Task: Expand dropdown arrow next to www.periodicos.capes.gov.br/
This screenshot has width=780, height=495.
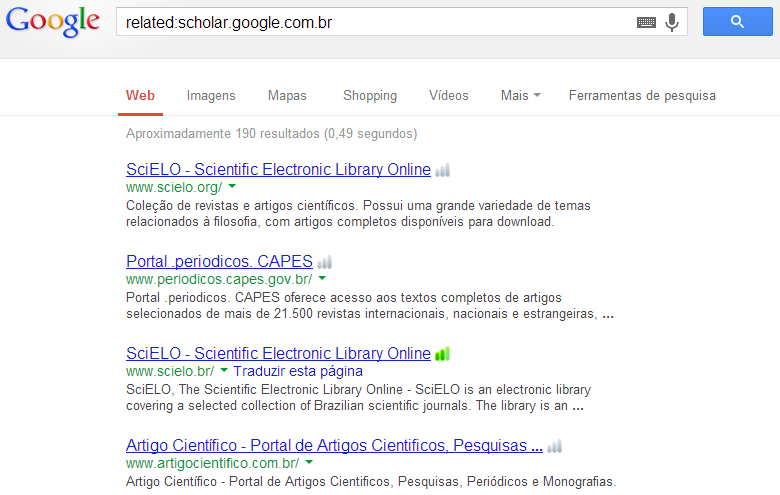Action: point(322,279)
